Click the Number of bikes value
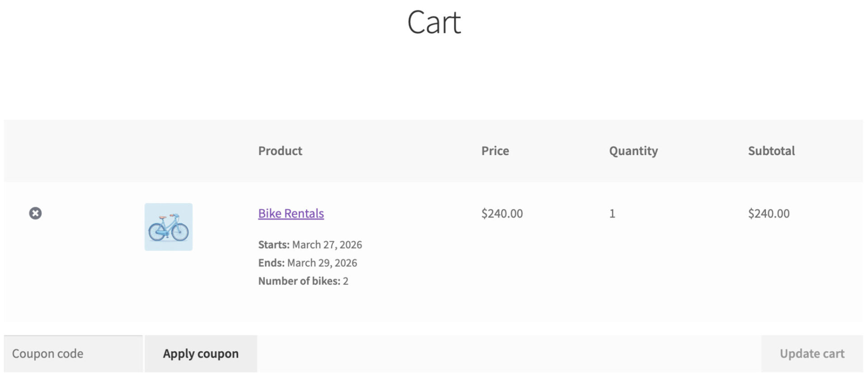 [x=345, y=281]
